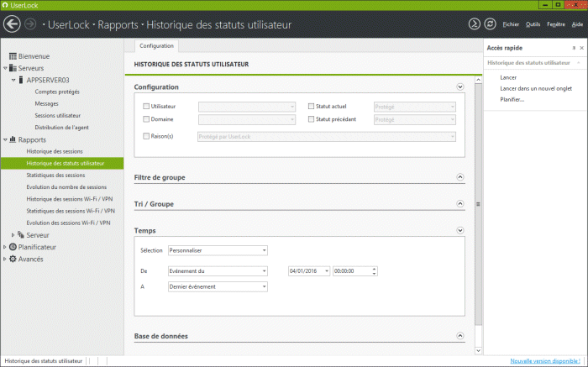Select Statistiques des sessions report
The image size is (588, 367).
(x=55, y=175)
